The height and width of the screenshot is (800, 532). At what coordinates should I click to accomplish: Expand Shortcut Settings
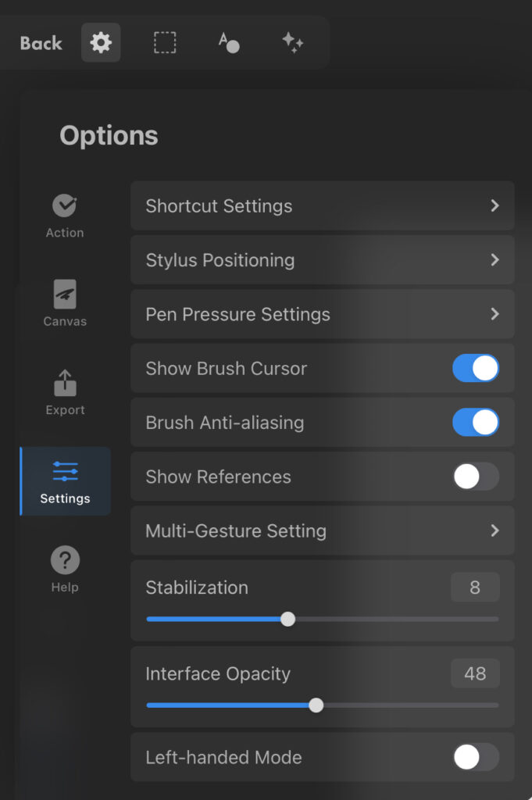(322, 206)
